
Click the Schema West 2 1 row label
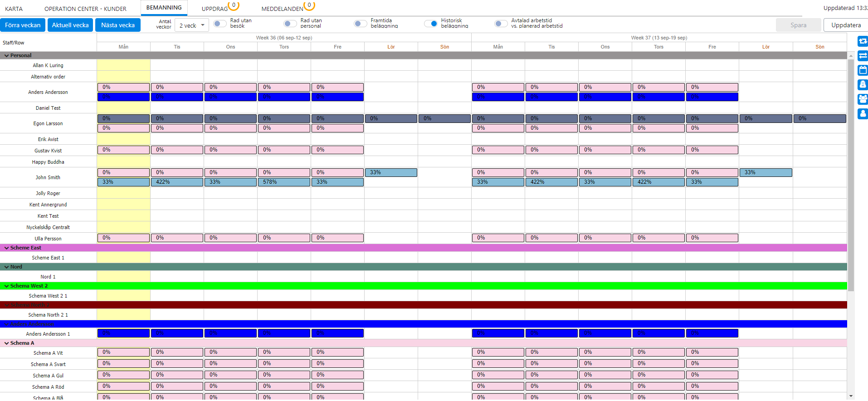tap(48, 296)
